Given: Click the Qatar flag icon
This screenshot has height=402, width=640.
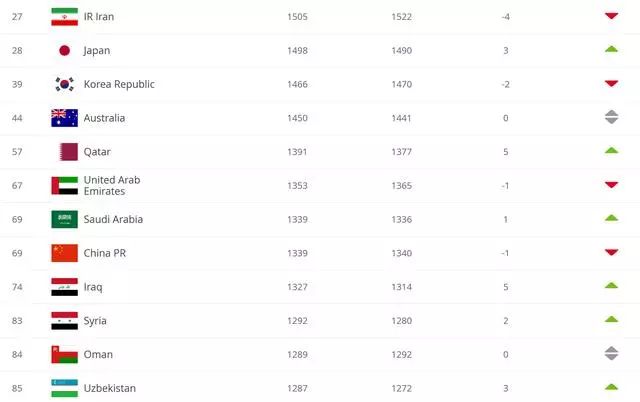Looking at the screenshot, I should 69,152.
